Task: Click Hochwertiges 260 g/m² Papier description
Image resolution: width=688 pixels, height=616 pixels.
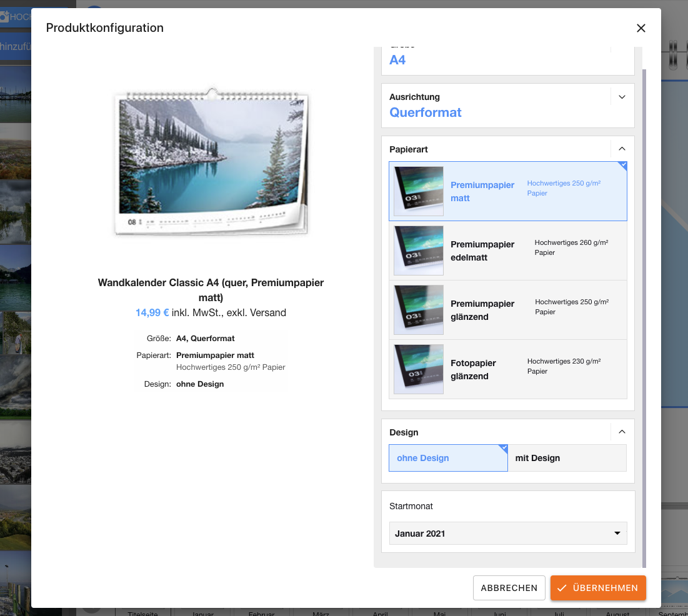Action: point(571,247)
